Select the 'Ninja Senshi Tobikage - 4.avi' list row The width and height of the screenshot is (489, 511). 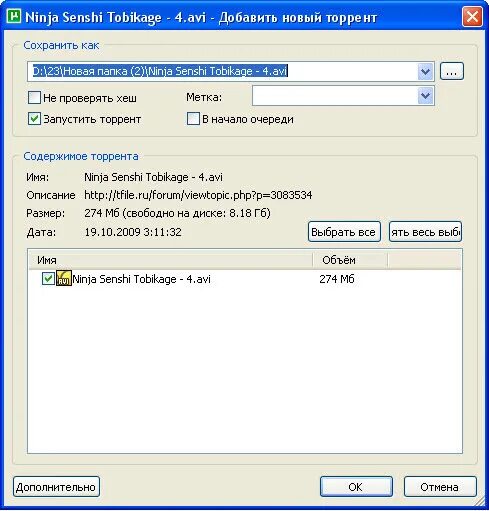(x=245, y=279)
